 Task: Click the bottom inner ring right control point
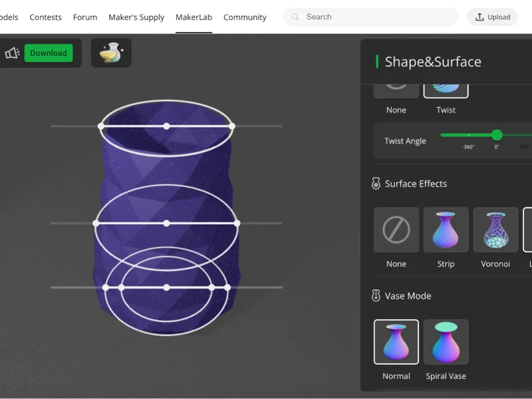click(x=211, y=287)
